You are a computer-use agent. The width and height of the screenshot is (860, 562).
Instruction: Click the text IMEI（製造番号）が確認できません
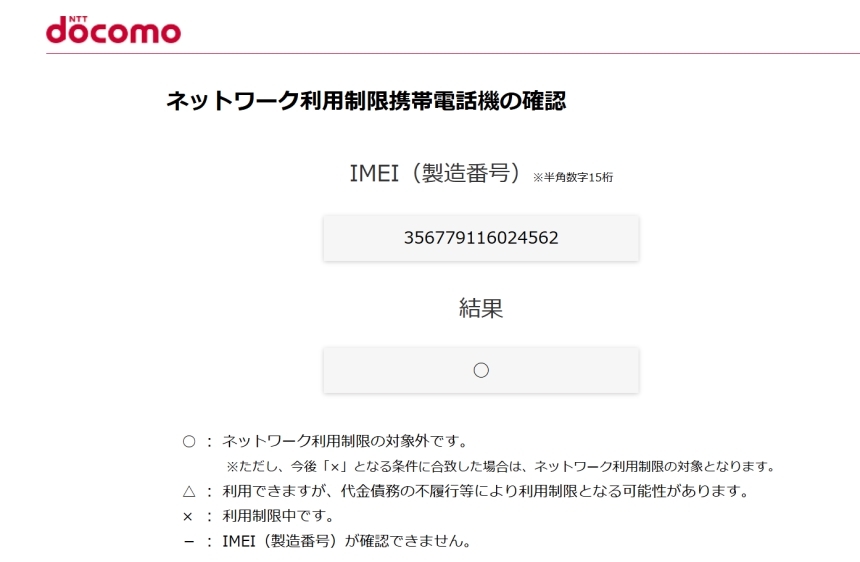(x=347, y=542)
